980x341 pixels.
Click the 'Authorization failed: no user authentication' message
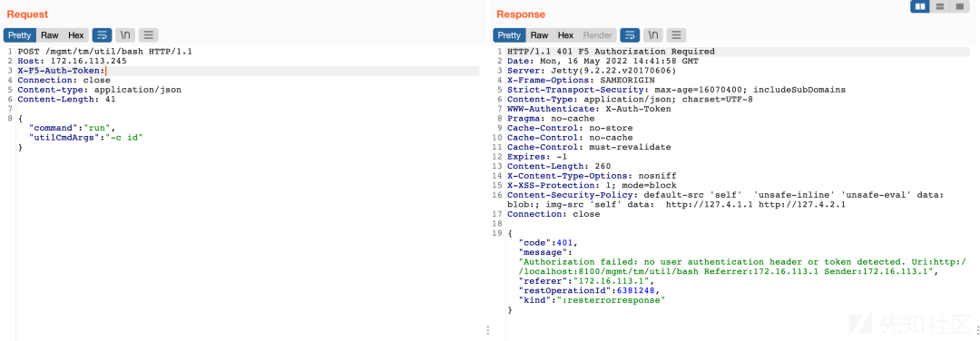[742, 267]
